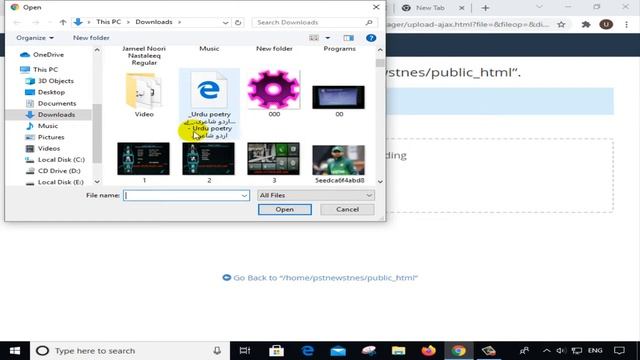Open Edge browser from taskbar
The width and height of the screenshot is (640, 360).
307,351
